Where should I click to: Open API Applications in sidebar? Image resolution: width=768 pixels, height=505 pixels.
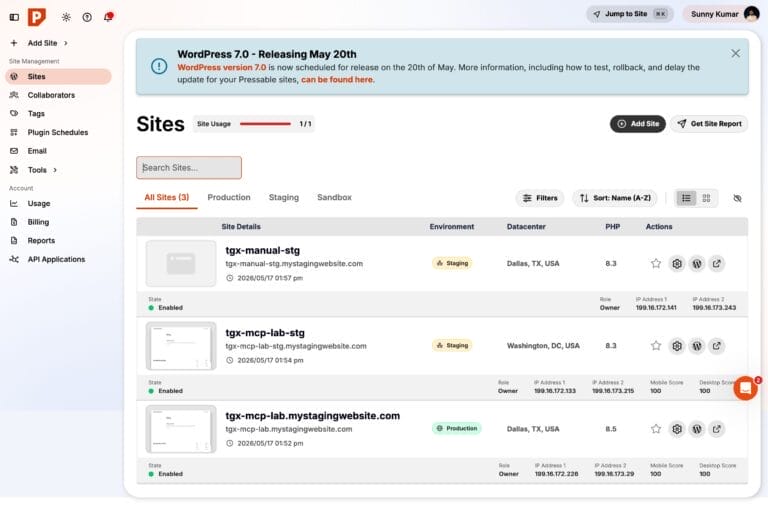58,259
